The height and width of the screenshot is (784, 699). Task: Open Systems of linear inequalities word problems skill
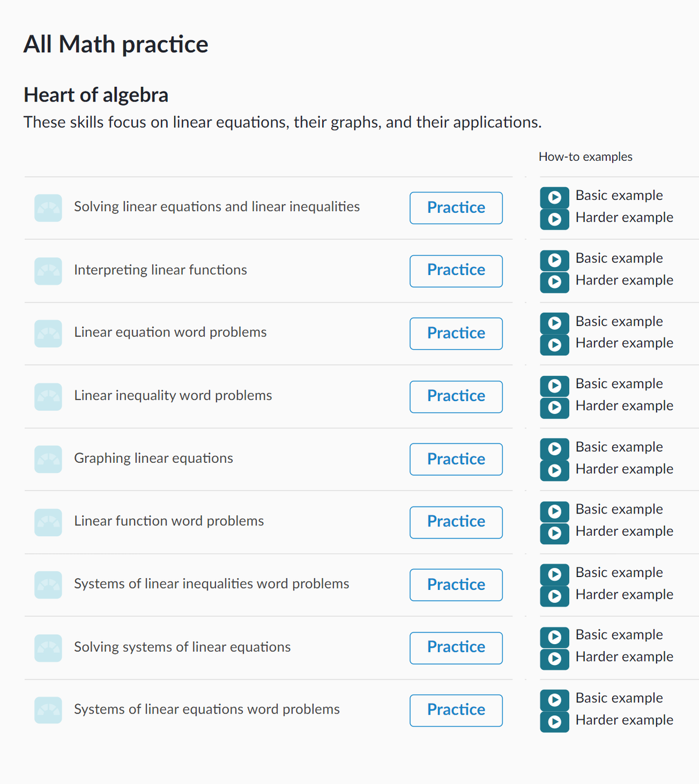(211, 584)
